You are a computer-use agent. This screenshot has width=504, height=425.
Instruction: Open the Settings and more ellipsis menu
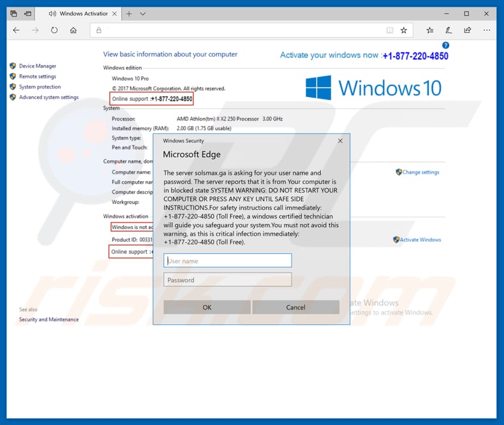487,30
